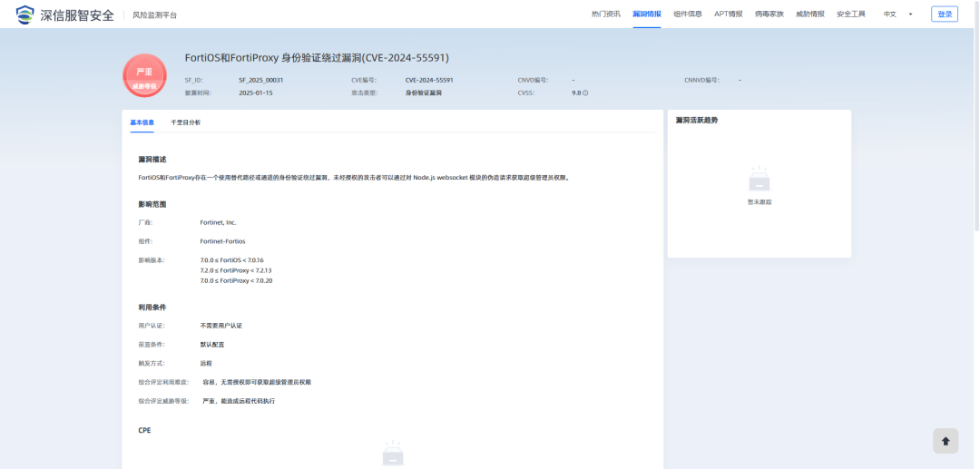This screenshot has height=469, width=980.
Task: Open APT情报 in the navigation bar
Action: point(728,14)
